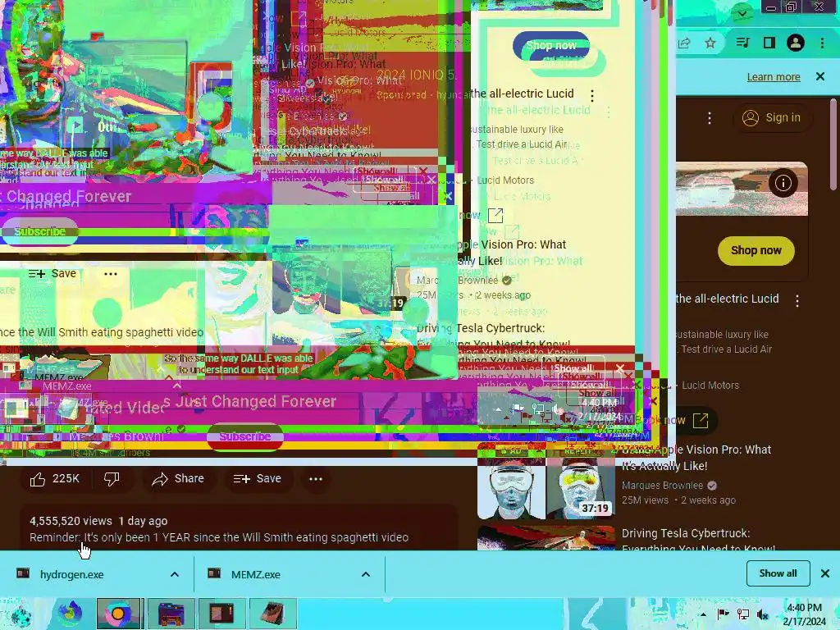
Task: Select the 25M views 2 weeks ago text
Action: click(x=678, y=500)
